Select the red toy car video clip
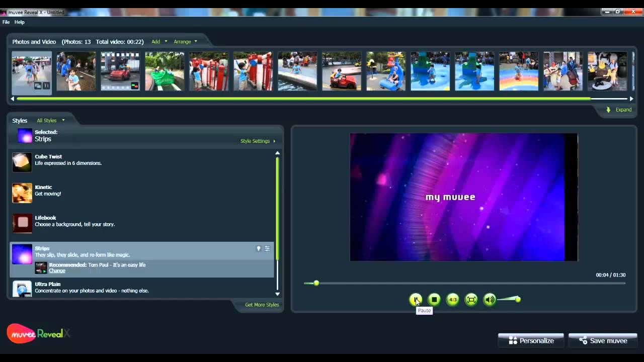This screenshot has height=362, width=644. (x=120, y=71)
